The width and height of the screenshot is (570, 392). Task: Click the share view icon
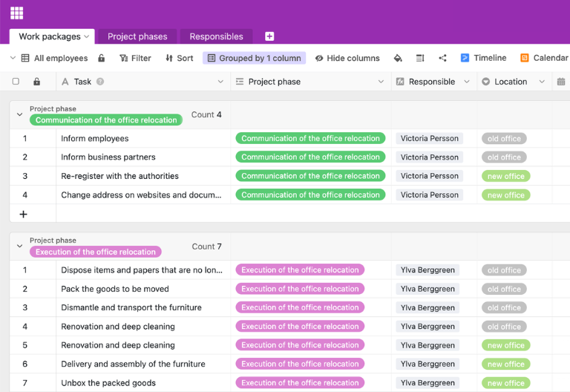443,58
